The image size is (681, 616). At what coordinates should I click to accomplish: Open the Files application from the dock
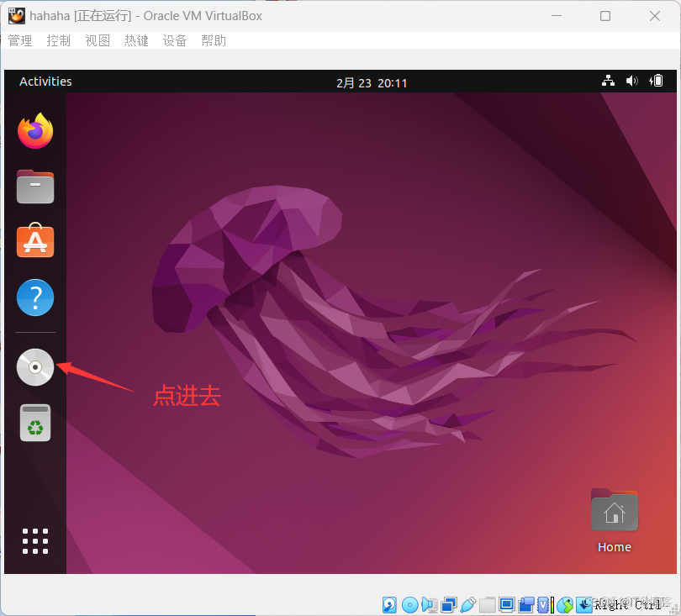tap(34, 187)
